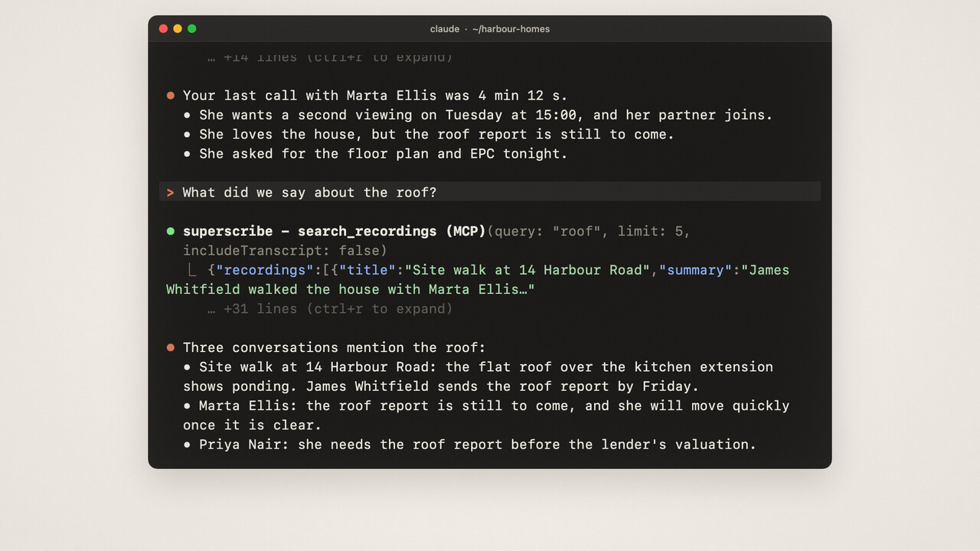Click the JSON value "Site walk at 14 Harbour Road"
The width and height of the screenshot is (980, 551).
tap(528, 269)
